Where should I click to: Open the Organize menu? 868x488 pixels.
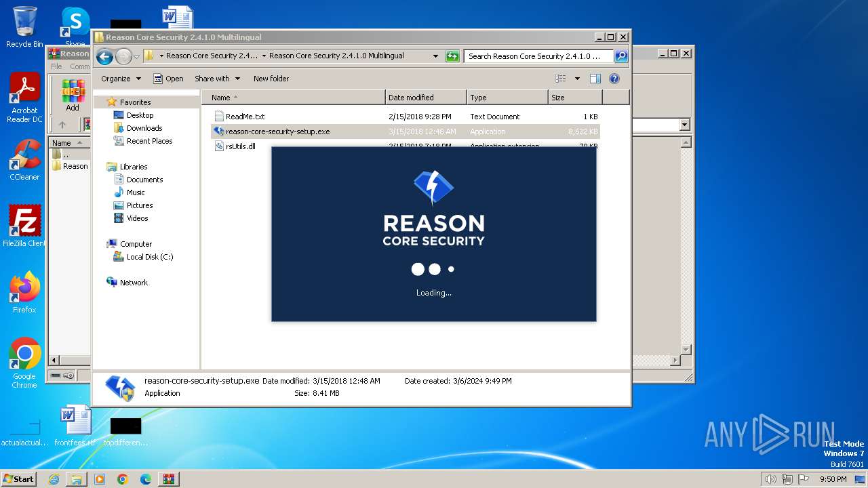click(x=121, y=79)
